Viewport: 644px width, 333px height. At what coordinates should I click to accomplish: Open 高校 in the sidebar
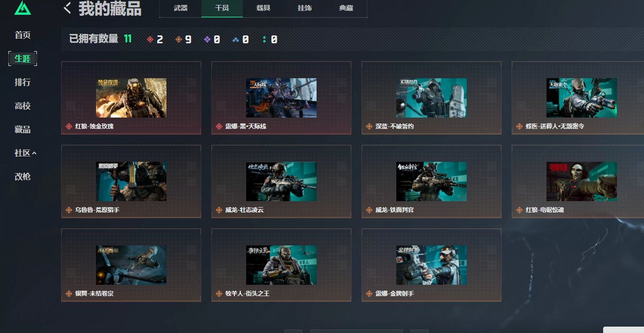[23, 106]
